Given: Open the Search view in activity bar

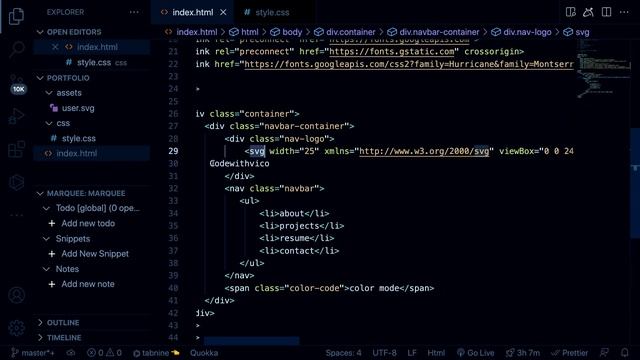Looking at the screenshot, I should pos(16,49).
